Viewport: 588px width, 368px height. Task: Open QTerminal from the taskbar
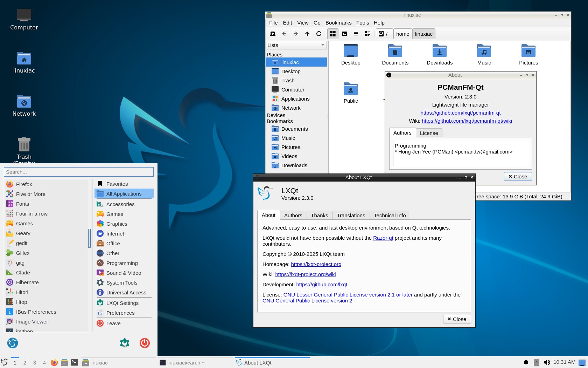point(75,362)
